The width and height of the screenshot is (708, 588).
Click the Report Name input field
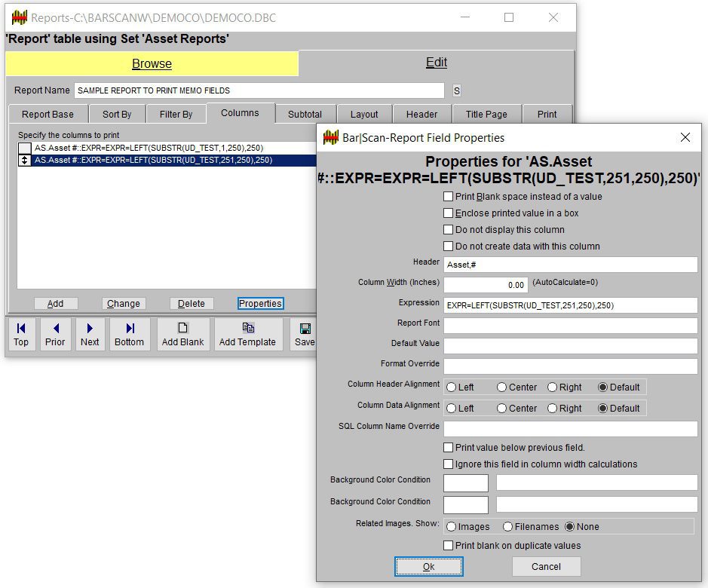click(259, 90)
